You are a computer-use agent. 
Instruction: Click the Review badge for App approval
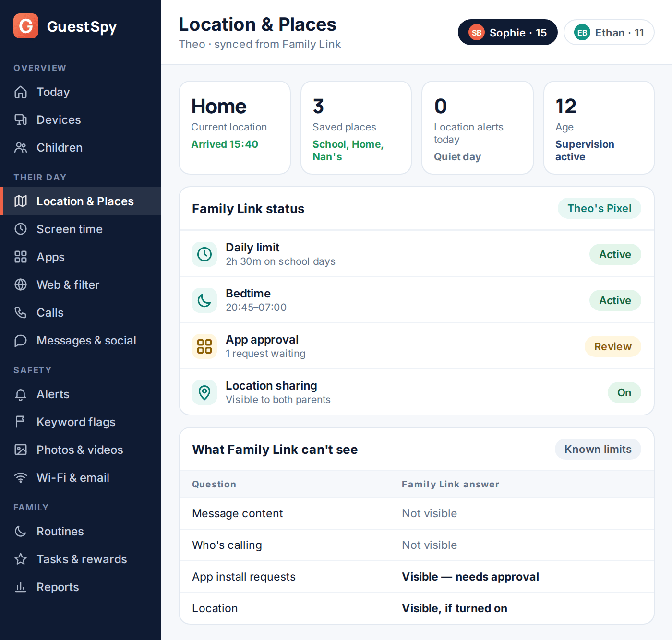pos(613,346)
